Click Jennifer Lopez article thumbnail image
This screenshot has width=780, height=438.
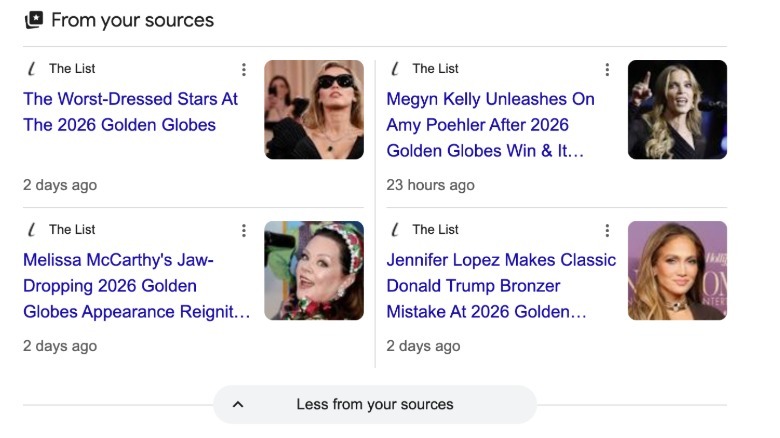tap(677, 270)
